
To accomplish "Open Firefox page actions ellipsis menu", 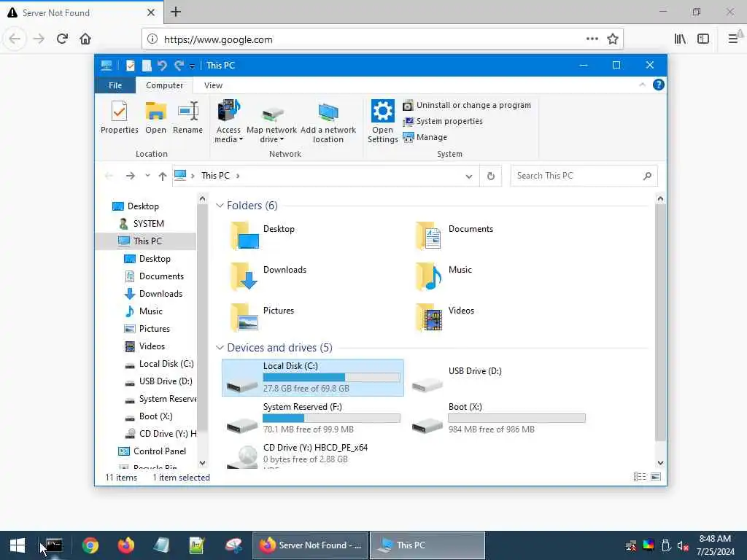I will click(592, 39).
